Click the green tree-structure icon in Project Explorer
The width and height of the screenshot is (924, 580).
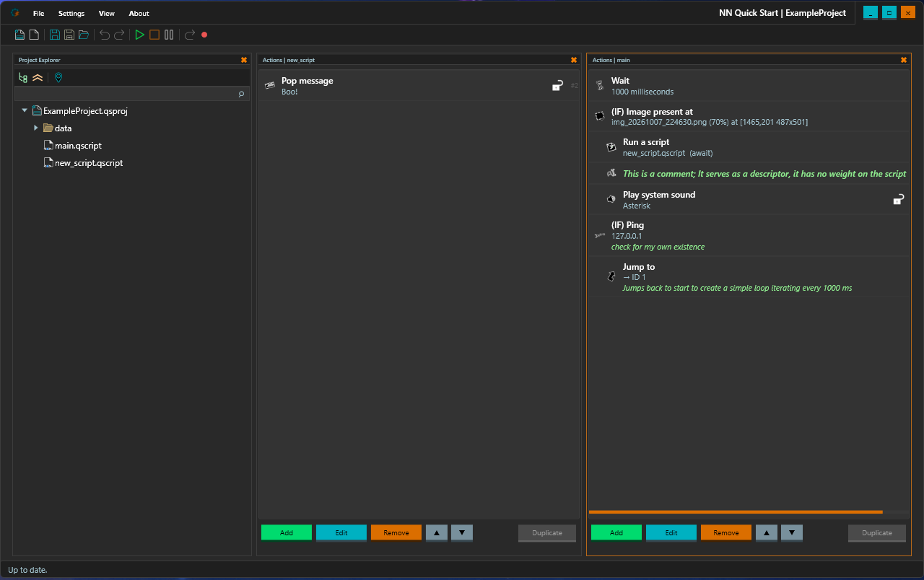[x=23, y=77]
